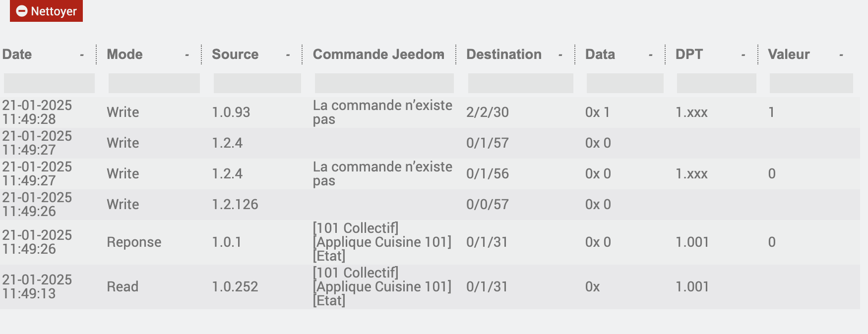The width and height of the screenshot is (868, 334).
Task: Click the red Nettoyer button
Action: click(x=46, y=11)
